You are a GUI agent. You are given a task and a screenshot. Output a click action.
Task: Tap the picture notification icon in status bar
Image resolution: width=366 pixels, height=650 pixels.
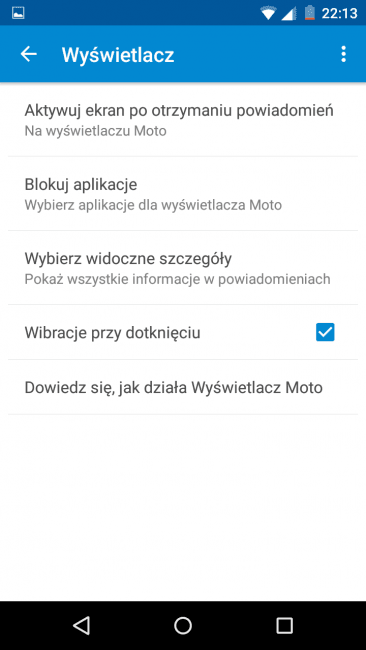point(18,13)
